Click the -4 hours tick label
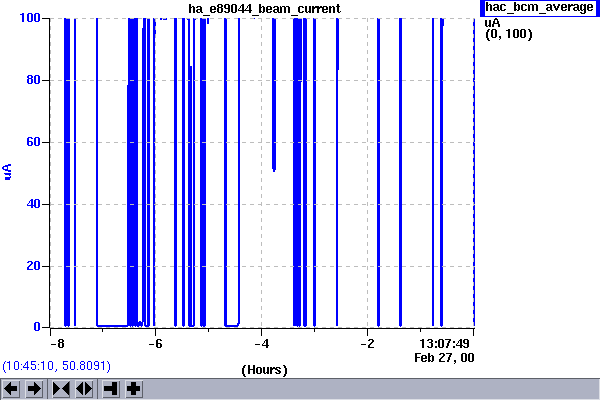This screenshot has height=400, width=600. click(260, 343)
